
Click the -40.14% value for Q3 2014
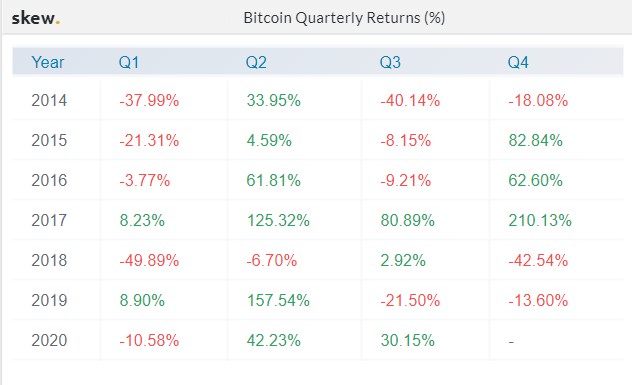click(x=410, y=100)
